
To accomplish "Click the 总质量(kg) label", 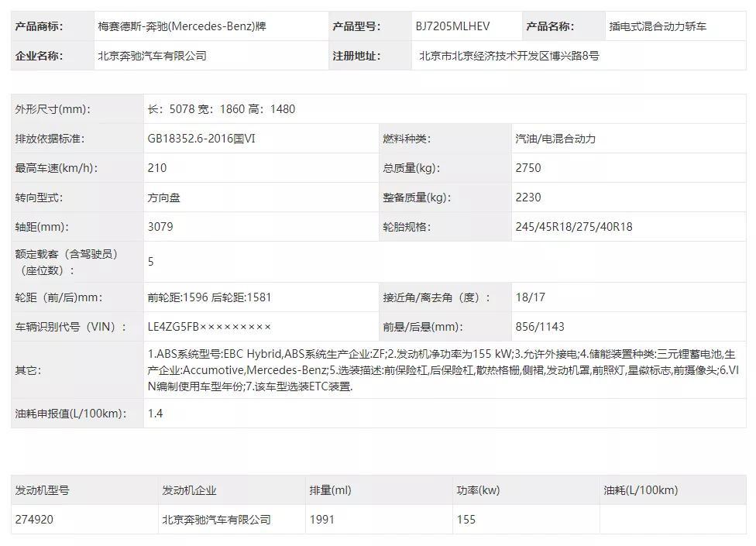I will pyautogui.click(x=412, y=168).
